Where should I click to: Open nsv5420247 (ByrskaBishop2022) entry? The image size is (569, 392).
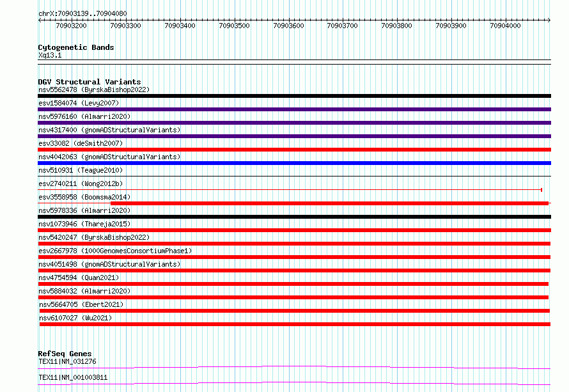coord(94,237)
